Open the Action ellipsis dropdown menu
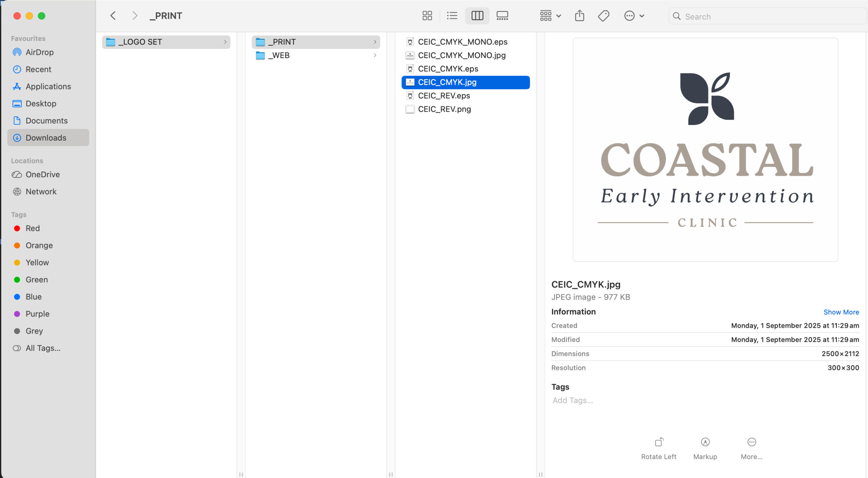Screen dimensions: 868x478 (x=634, y=16)
